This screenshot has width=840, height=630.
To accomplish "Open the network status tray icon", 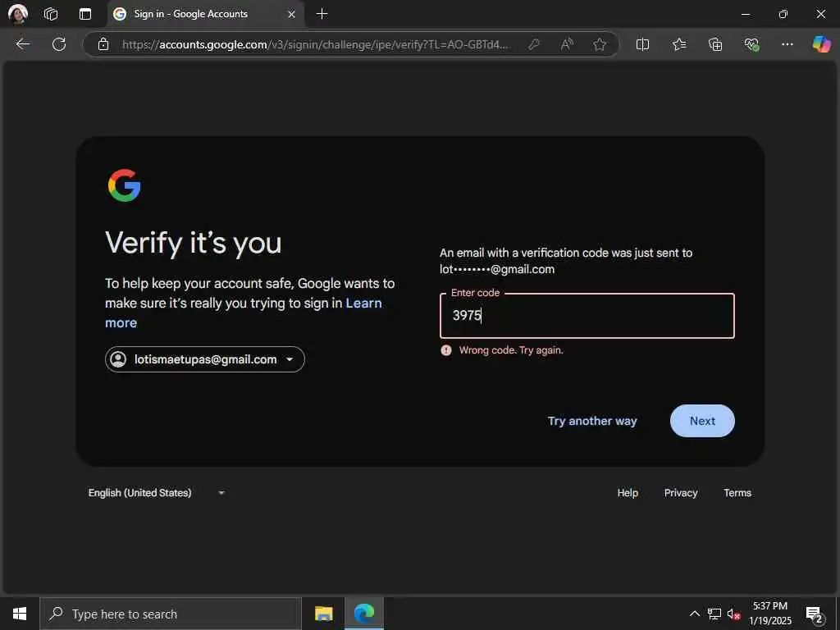I will (714, 614).
